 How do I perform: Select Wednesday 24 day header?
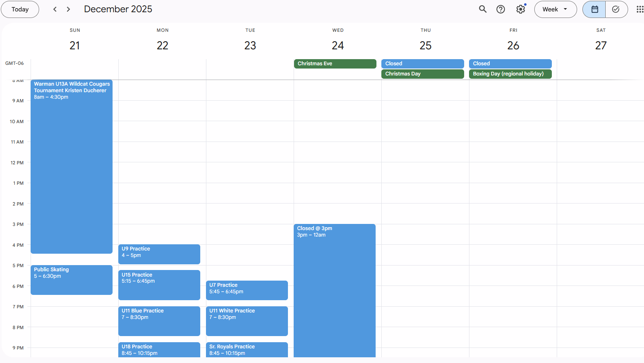338,45
